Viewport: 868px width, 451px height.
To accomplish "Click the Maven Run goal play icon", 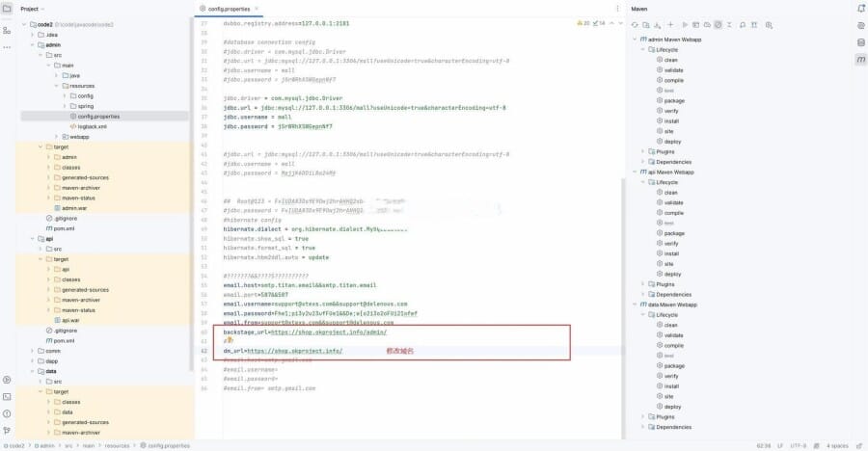I will tap(682, 23).
